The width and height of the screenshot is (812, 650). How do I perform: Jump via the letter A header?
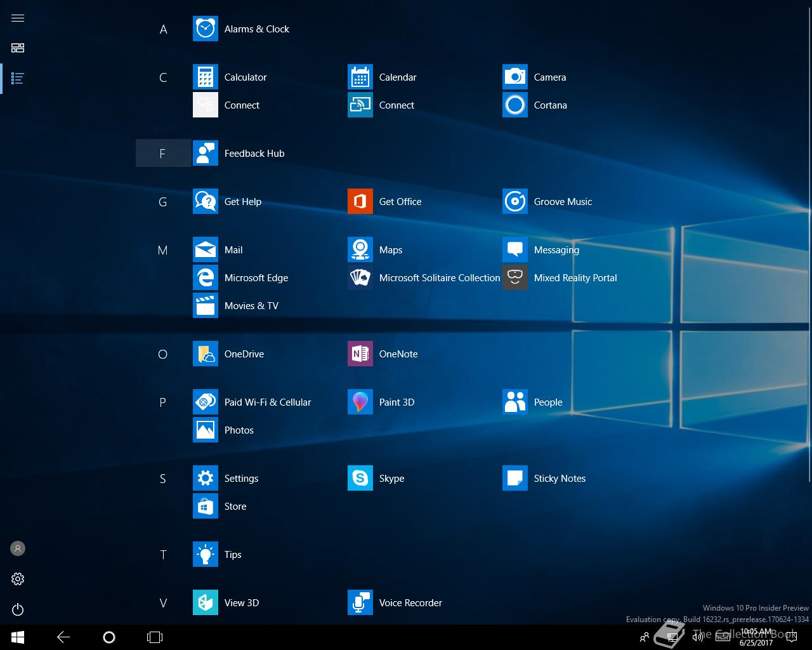tap(163, 29)
